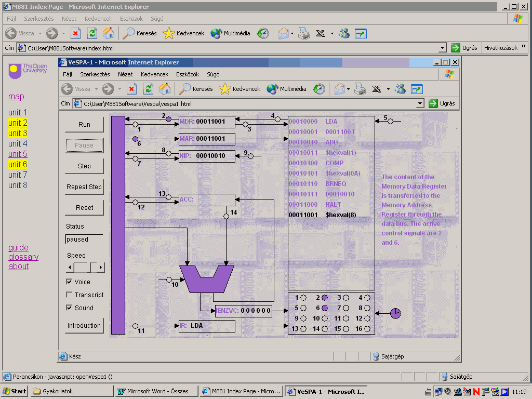Switch to M881 Index Page taskbar button
Image resolution: width=532 pixels, height=399 pixels.
tap(241, 391)
